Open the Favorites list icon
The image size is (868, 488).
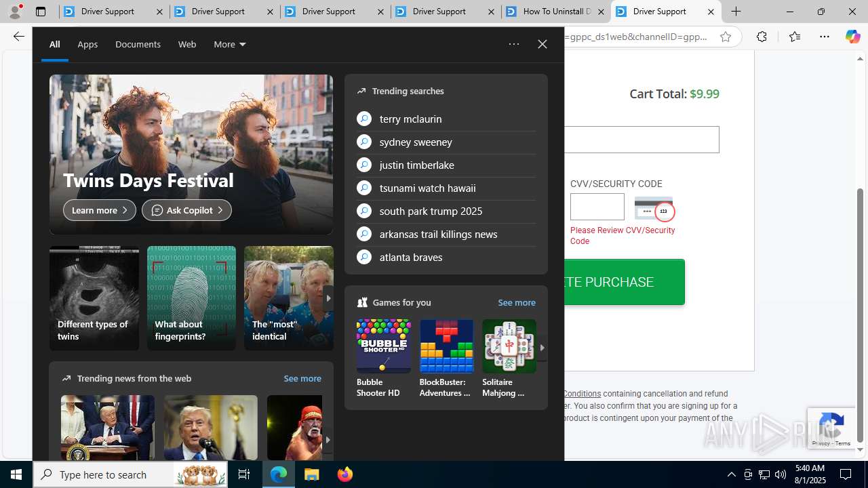pyautogui.click(x=794, y=37)
